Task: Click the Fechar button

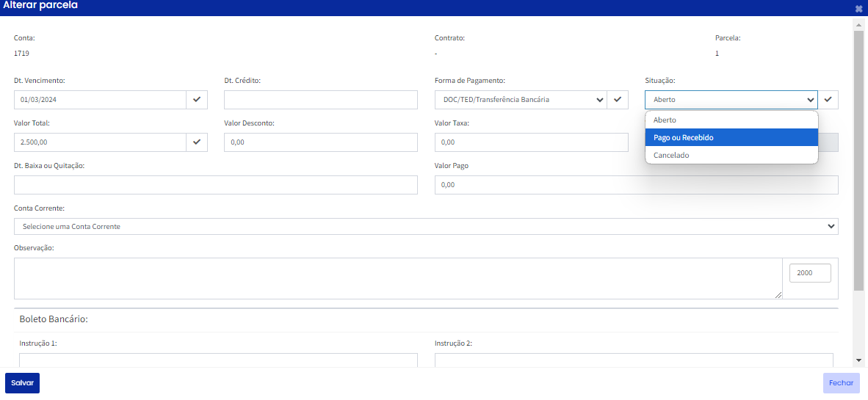Action: 841,383
